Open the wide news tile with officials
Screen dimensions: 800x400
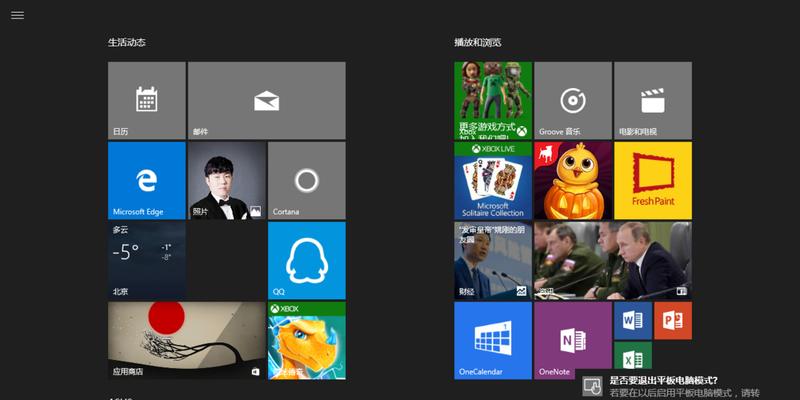tap(613, 260)
